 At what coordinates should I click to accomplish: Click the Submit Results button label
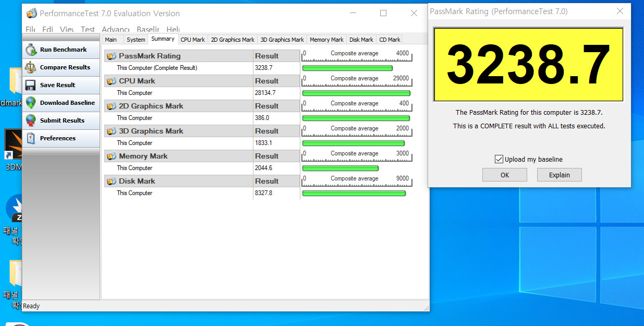(x=62, y=120)
